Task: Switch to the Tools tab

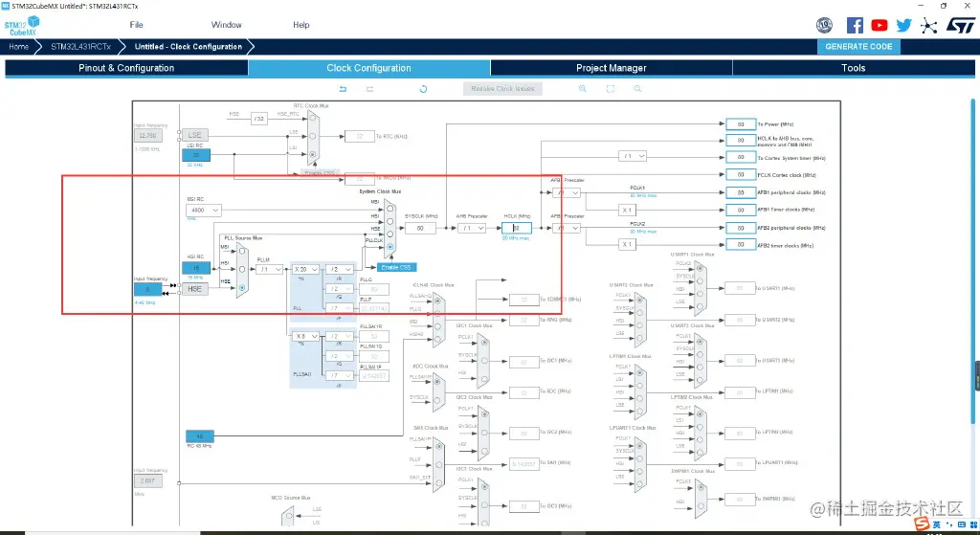Action: tap(853, 68)
